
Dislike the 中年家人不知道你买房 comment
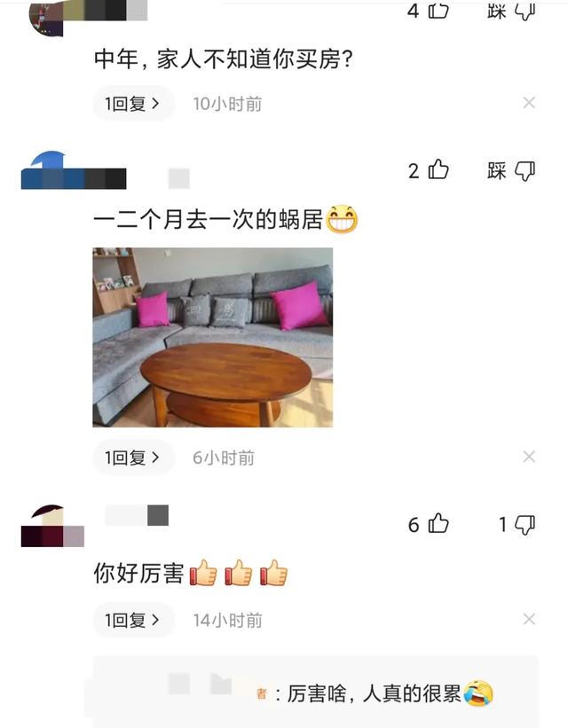525,12
